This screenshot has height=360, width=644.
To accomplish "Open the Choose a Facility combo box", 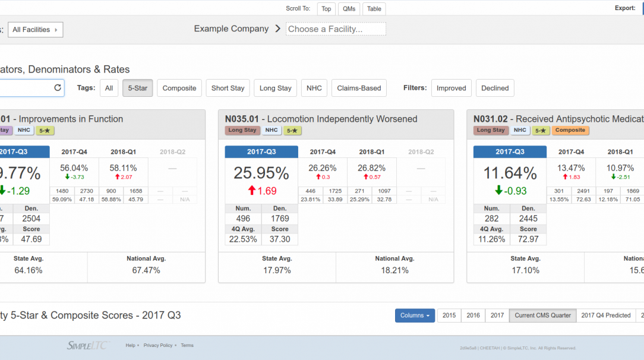I will (x=336, y=29).
